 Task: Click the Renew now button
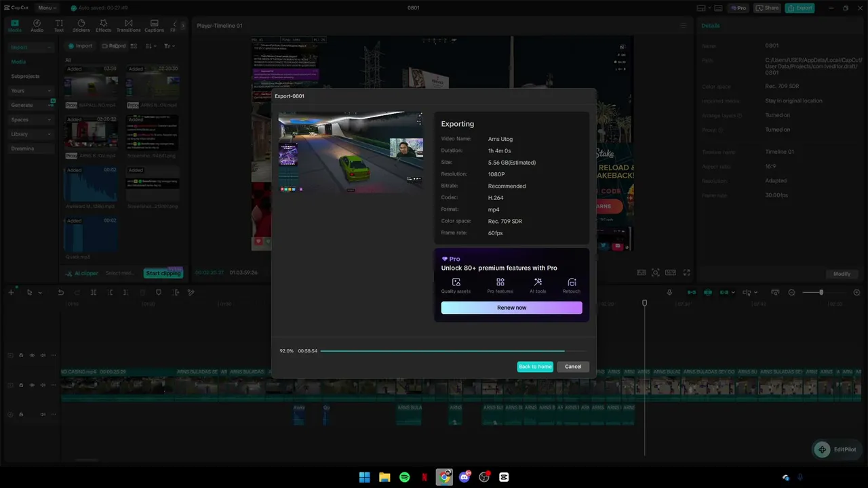point(511,308)
